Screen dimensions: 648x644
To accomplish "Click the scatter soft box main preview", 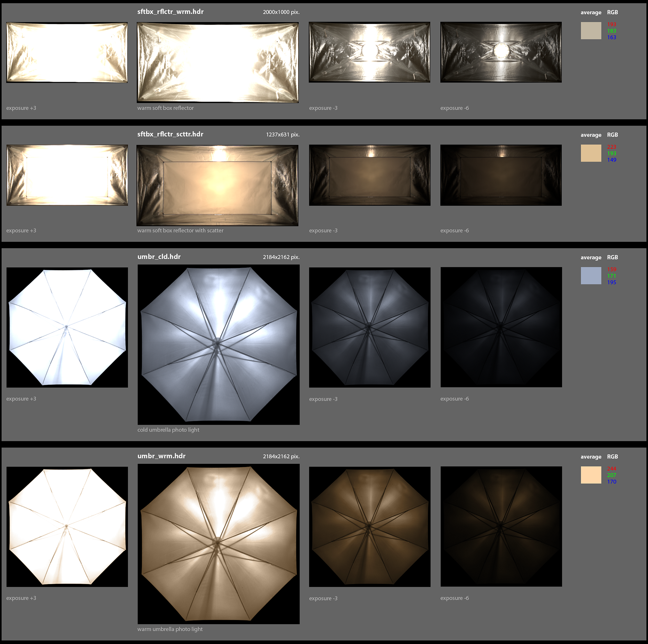I will (x=217, y=185).
